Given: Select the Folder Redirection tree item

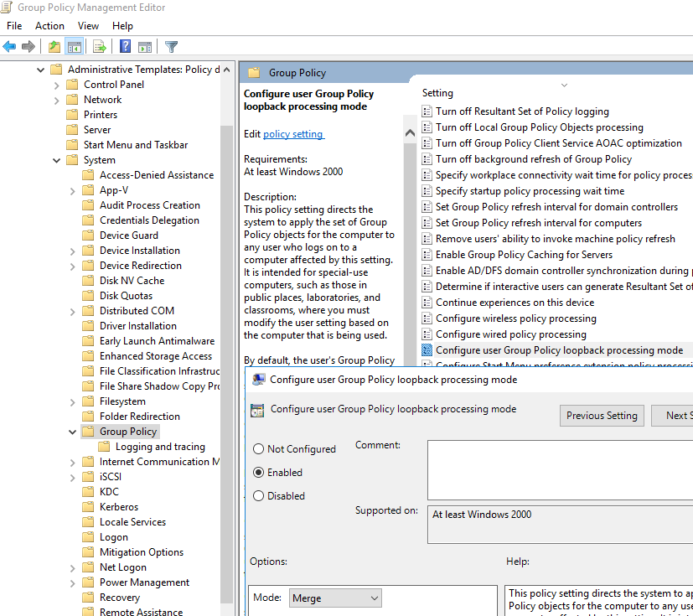Looking at the screenshot, I should [x=139, y=417].
